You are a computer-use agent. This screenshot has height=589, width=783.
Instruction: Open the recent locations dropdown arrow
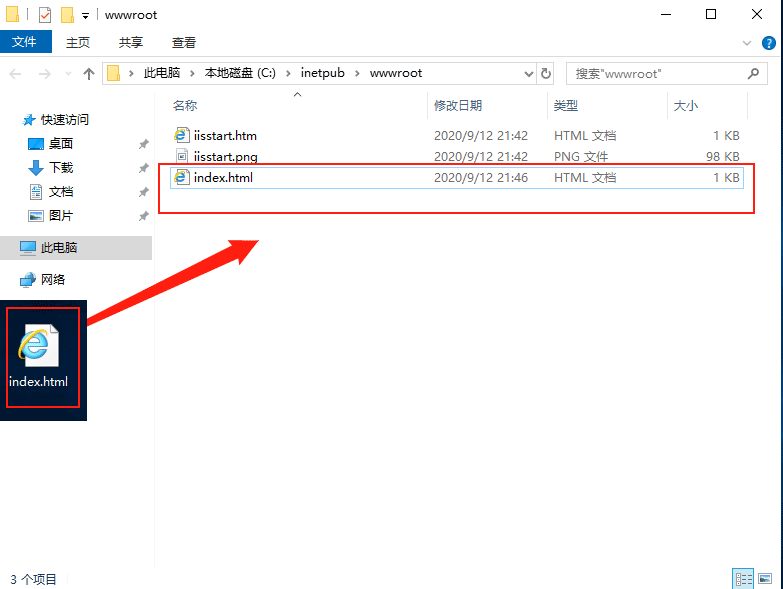(x=68, y=74)
